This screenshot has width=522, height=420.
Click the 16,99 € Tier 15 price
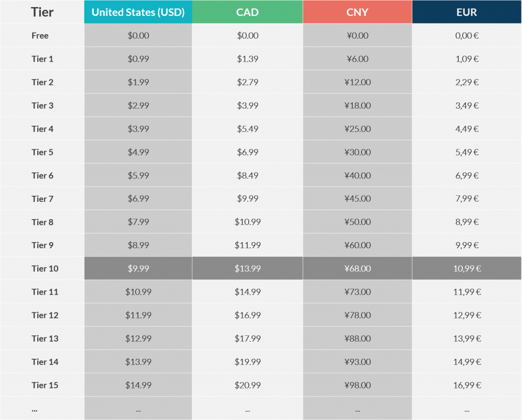click(x=467, y=385)
